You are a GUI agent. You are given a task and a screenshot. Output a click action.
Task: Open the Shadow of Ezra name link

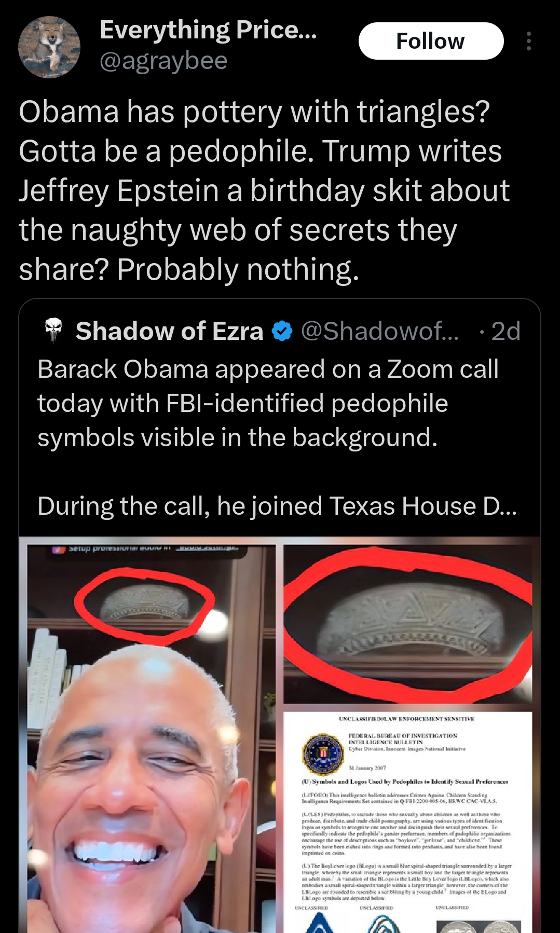[x=169, y=331]
